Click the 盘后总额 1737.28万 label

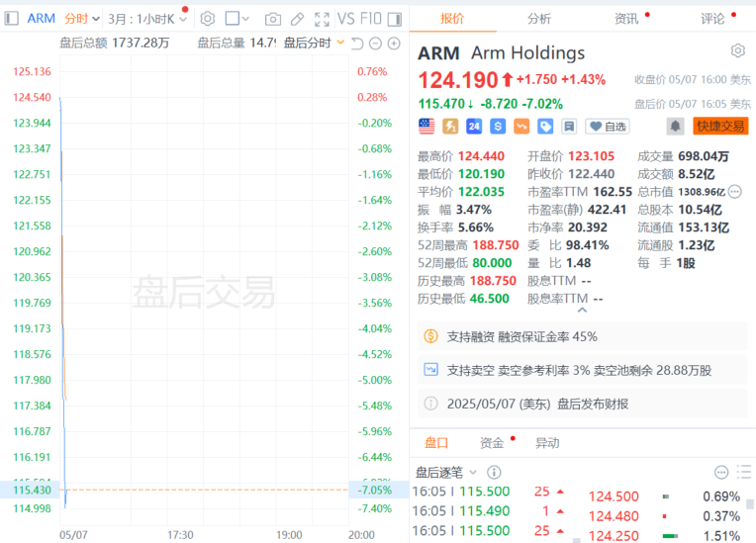pyautogui.click(x=115, y=43)
